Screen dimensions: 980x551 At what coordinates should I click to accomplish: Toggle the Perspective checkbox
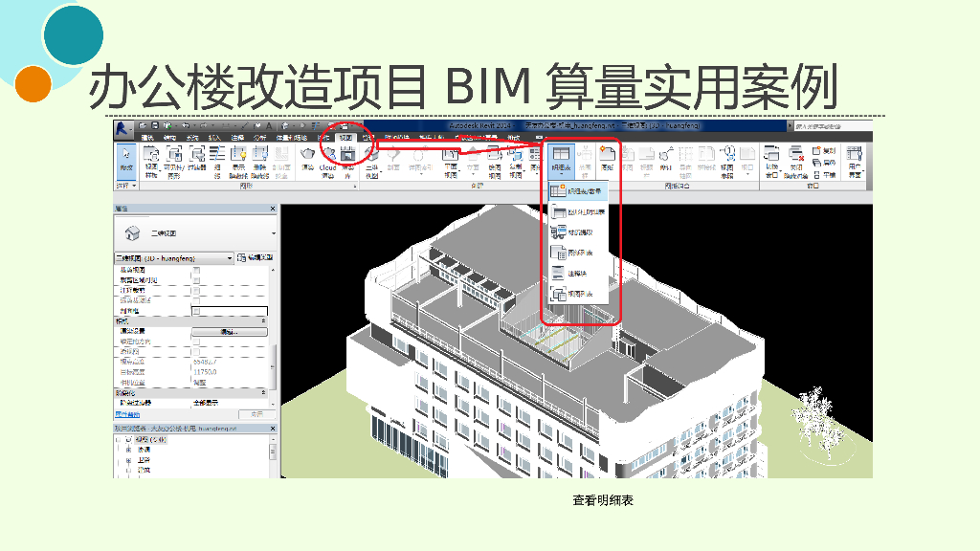196,352
